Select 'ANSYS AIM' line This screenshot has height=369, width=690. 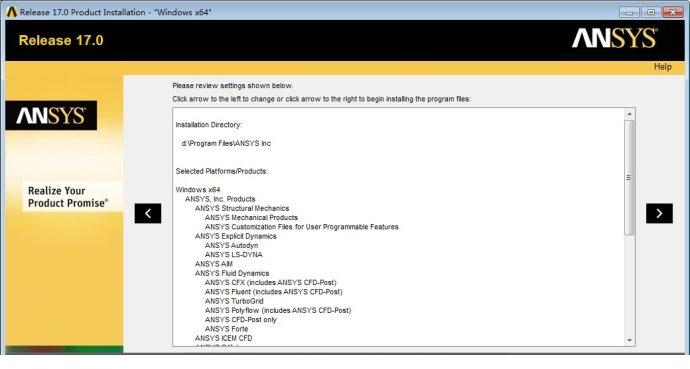click(214, 264)
